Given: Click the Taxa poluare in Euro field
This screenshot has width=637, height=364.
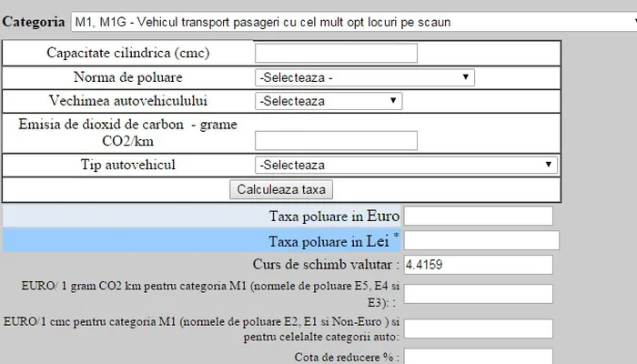Looking at the screenshot, I should (478, 216).
